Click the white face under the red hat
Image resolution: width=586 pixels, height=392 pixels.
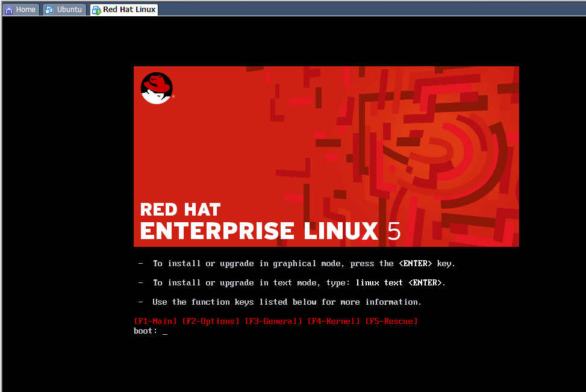[x=155, y=98]
